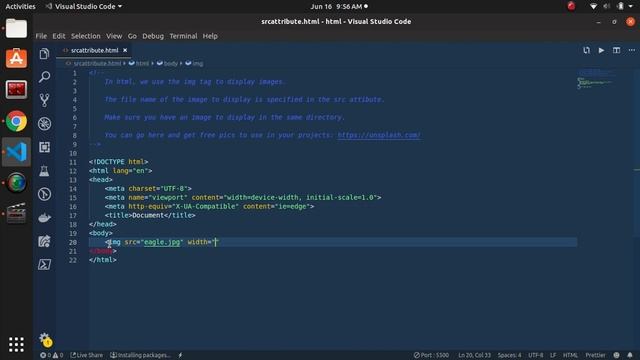Open the Help menu

[x=210, y=36]
